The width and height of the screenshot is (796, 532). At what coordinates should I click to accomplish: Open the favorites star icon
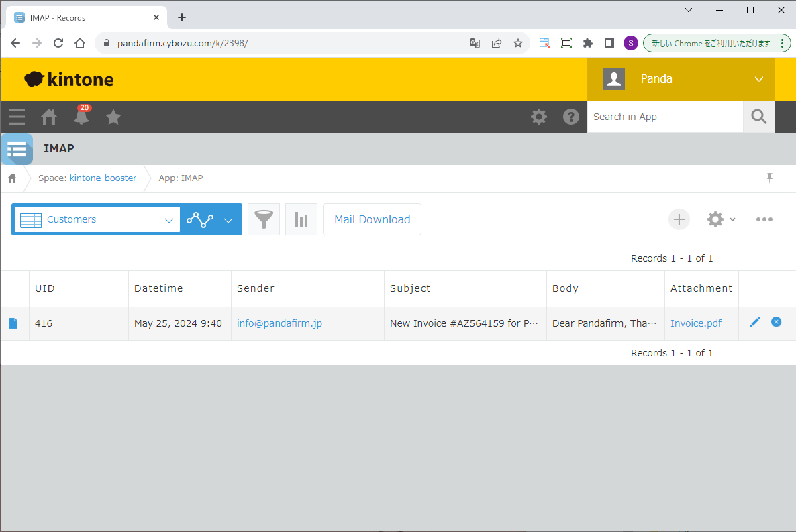pyautogui.click(x=113, y=117)
